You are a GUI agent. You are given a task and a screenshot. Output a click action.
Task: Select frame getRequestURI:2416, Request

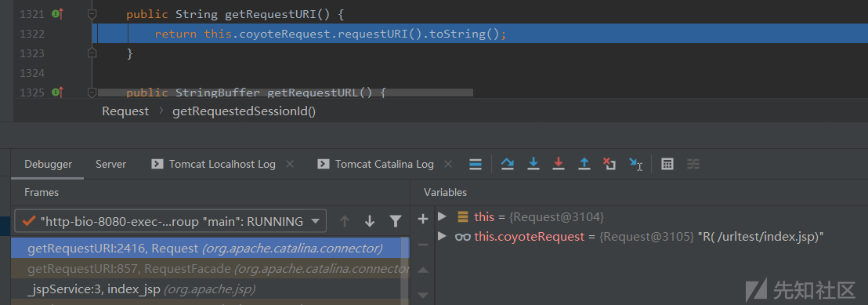(x=210, y=249)
